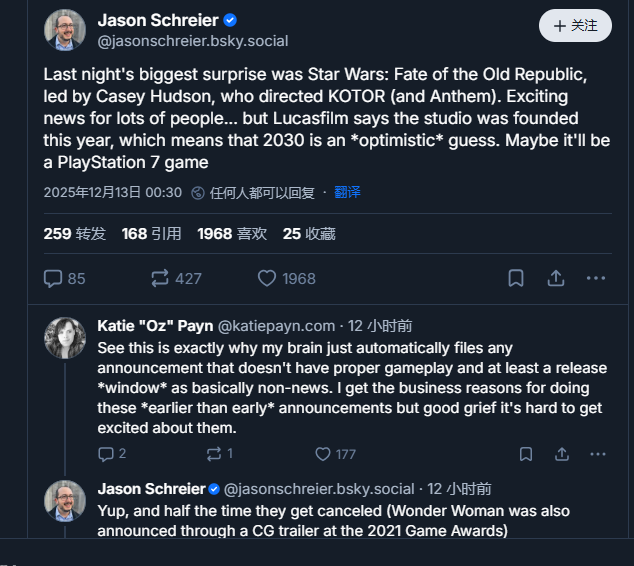Viewport: 634px width, 566px height.
Task: Open Katie "Oz" Payn's avatar
Action: [65, 338]
